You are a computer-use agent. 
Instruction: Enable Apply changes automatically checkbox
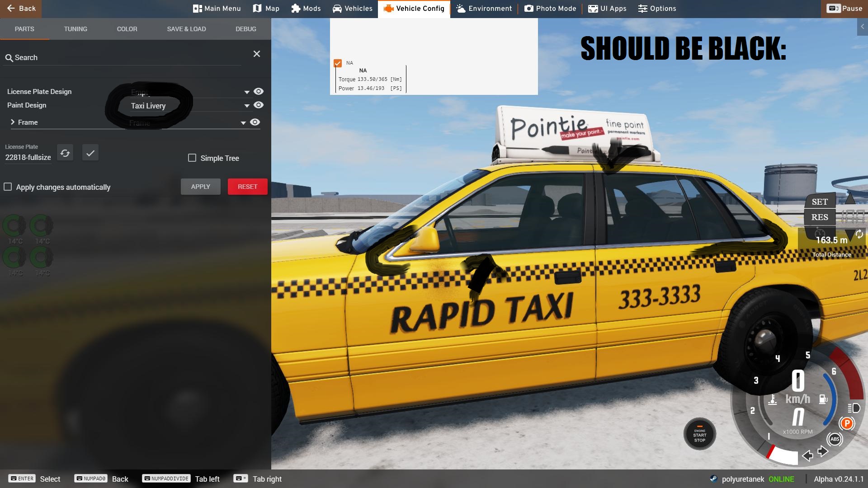click(x=8, y=187)
